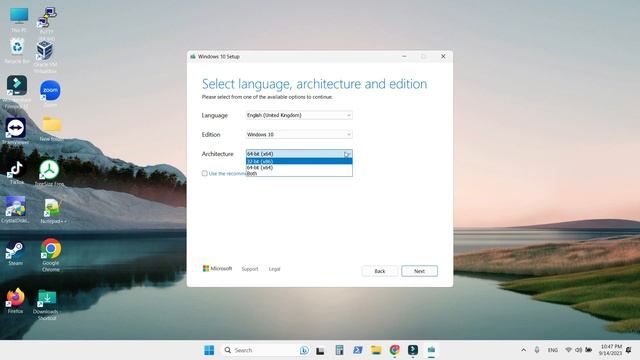Open File Explorer from the taskbar
The height and width of the screenshot is (360, 640).
click(x=376, y=350)
